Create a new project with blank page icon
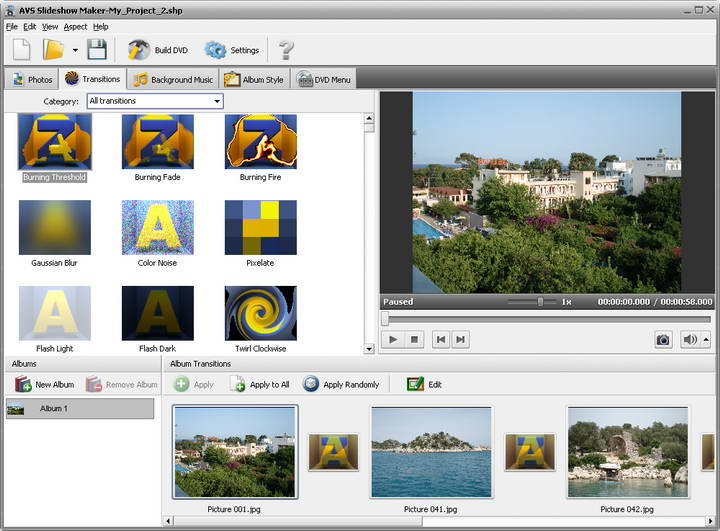This screenshot has height=531, width=720. click(21, 50)
